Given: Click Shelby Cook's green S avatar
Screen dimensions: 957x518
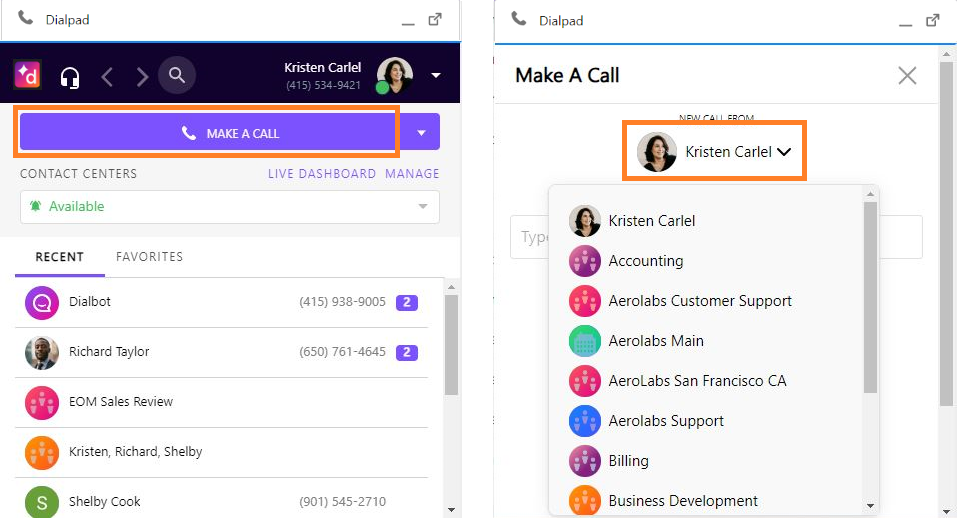Looking at the screenshot, I should pyautogui.click(x=42, y=502).
